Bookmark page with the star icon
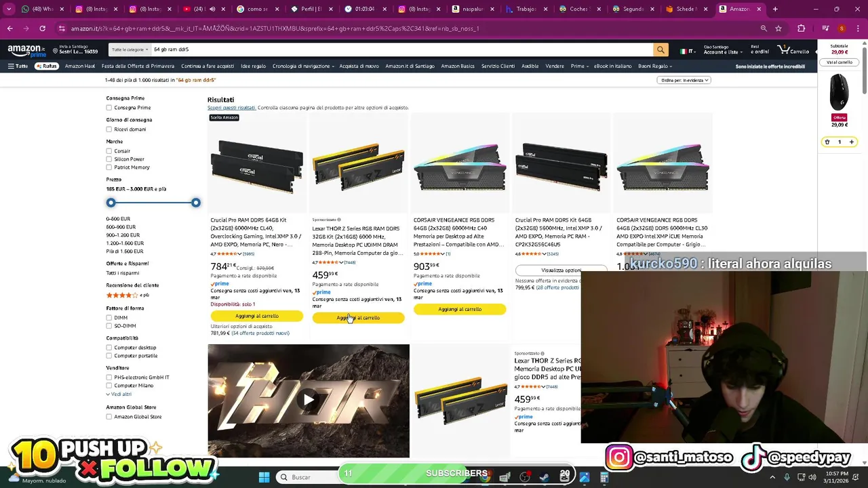 (x=778, y=28)
